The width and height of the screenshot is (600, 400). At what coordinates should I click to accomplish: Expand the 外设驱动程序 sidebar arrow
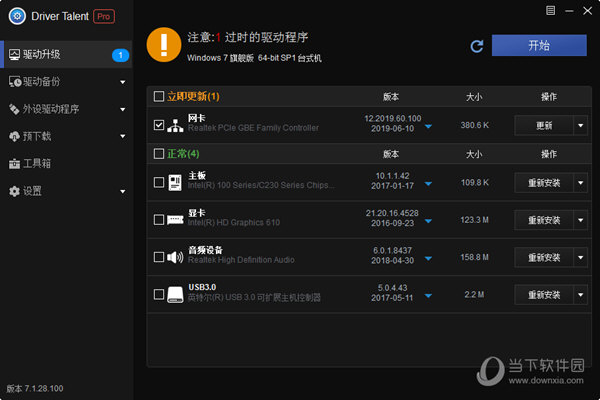[x=122, y=109]
